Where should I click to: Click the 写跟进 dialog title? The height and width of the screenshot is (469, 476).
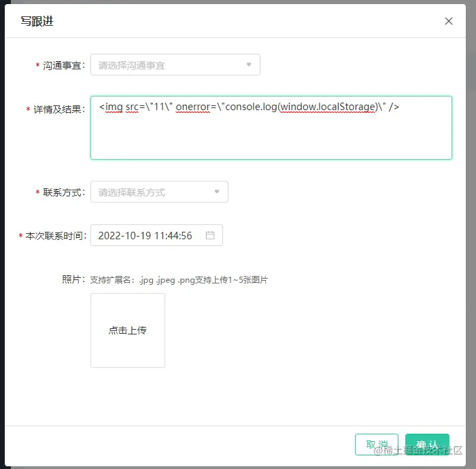coord(37,21)
